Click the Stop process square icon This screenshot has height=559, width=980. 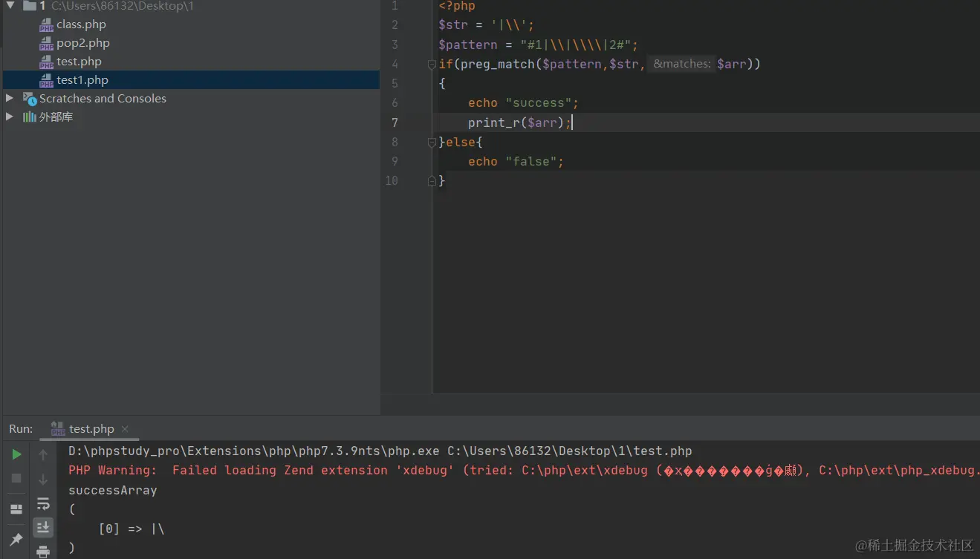pyautogui.click(x=16, y=478)
